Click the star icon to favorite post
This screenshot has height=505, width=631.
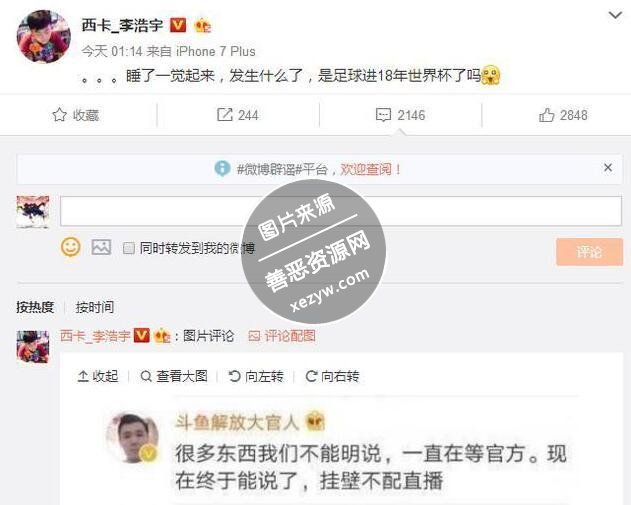pyautogui.click(x=60, y=115)
